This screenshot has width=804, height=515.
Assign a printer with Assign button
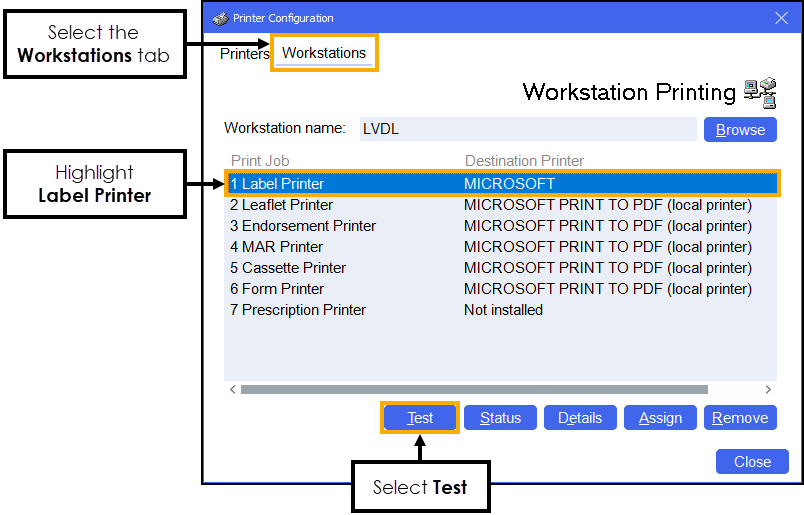point(660,418)
